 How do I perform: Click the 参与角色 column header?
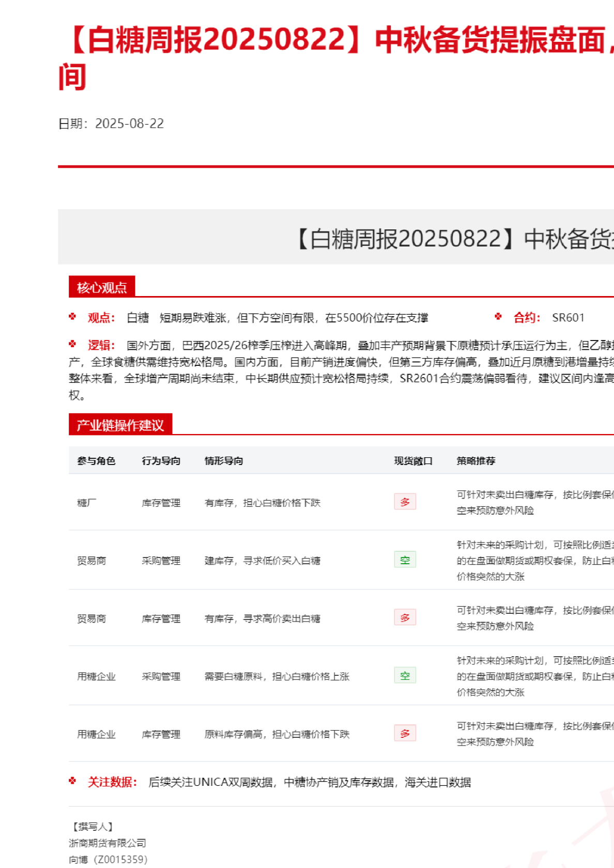pos(96,461)
